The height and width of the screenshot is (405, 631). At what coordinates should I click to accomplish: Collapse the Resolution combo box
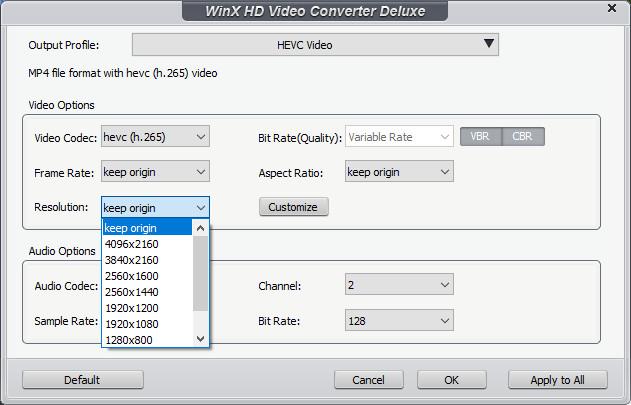point(155,208)
